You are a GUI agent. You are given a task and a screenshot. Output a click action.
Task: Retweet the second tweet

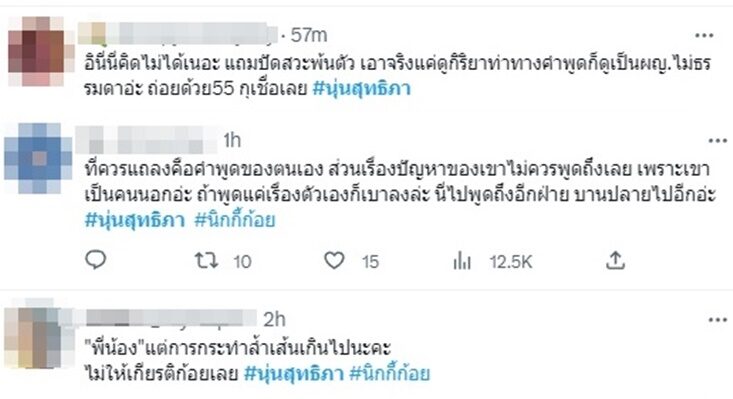207,261
